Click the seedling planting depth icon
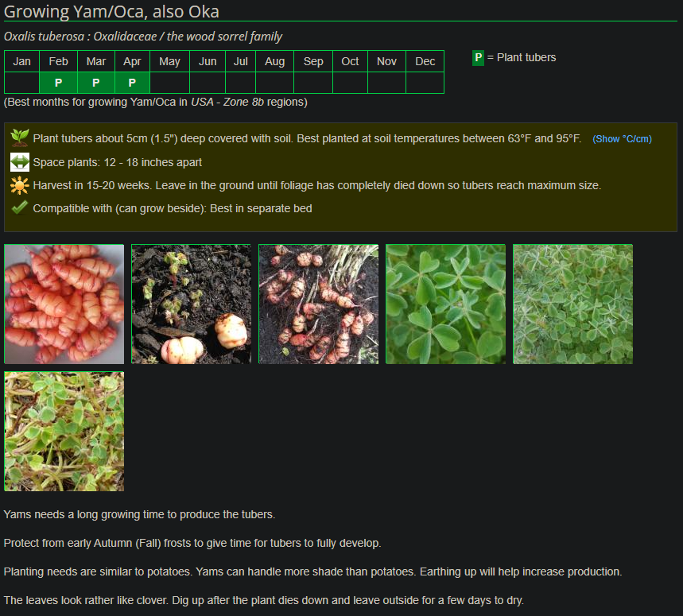 click(20, 138)
